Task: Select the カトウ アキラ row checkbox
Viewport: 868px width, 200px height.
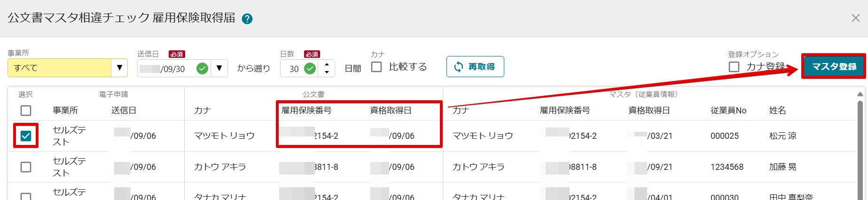Action: click(26, 167)
